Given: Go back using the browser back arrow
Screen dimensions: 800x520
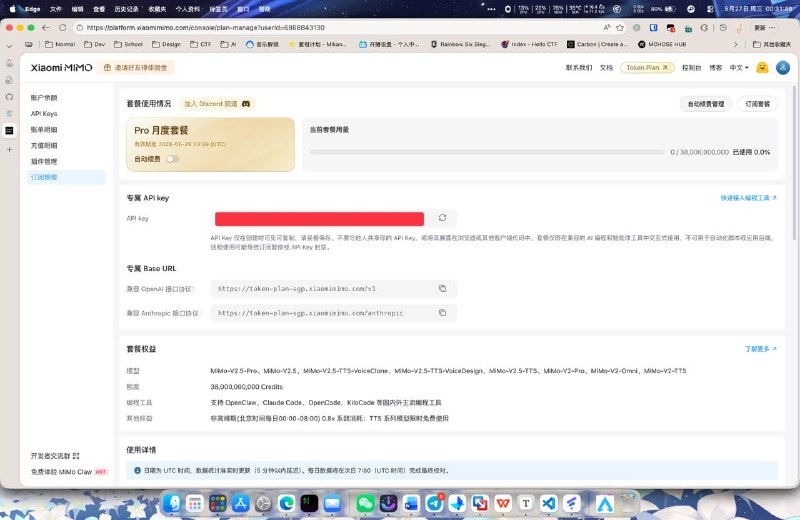Looking at the screenshot, I should point(46,28).
